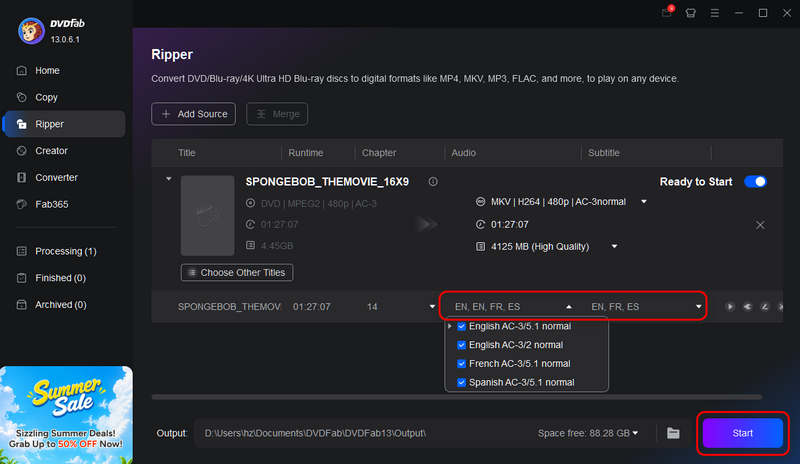Minimize the DVDFab window

738,13
